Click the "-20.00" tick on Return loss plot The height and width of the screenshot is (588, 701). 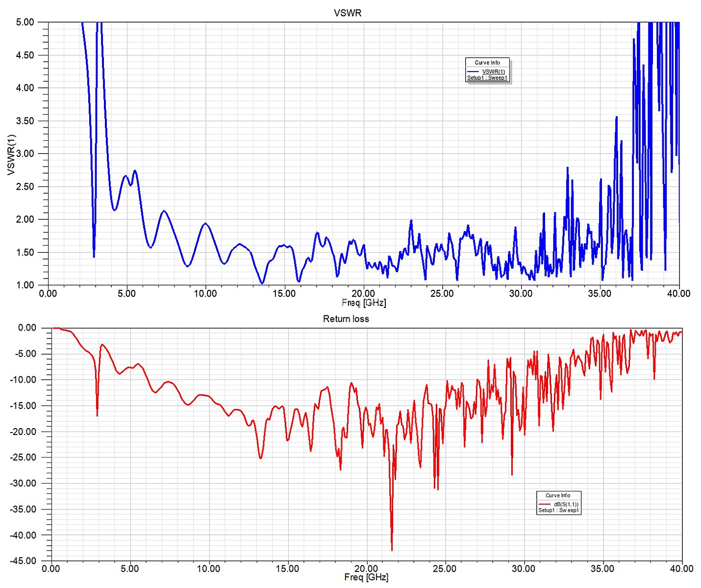click(x=23, y=432)
